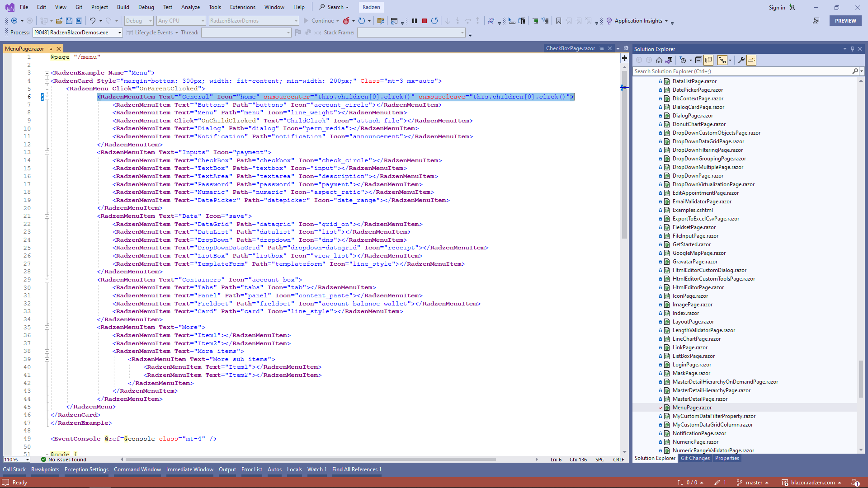Screen dimensions: 868x488
Task: Open the Git Changes panel
Action: click(695, 458)
